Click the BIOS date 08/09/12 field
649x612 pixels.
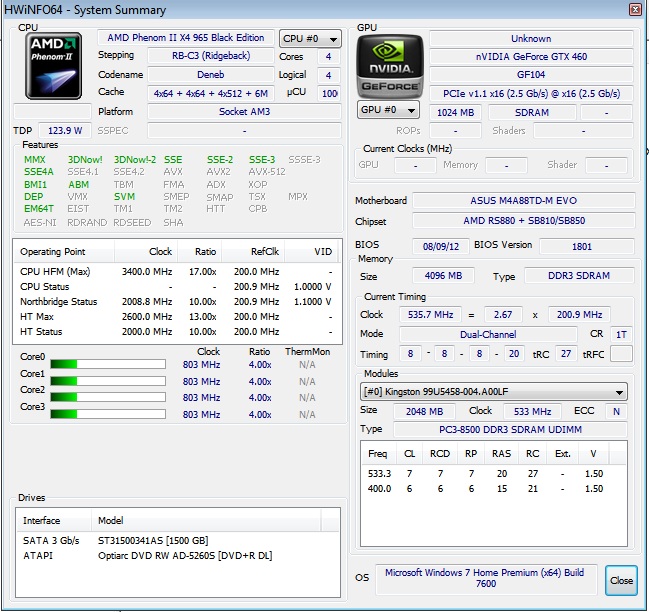coord(441,247)
